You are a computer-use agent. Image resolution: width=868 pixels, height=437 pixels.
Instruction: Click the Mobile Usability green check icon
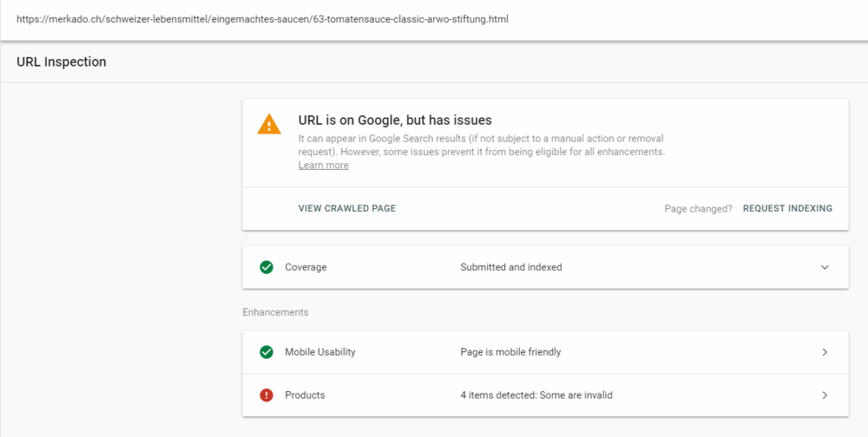point(266,352)
